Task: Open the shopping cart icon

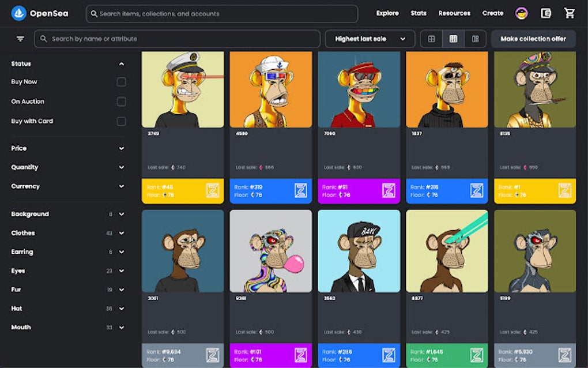Action: click(x=570, y=13)
